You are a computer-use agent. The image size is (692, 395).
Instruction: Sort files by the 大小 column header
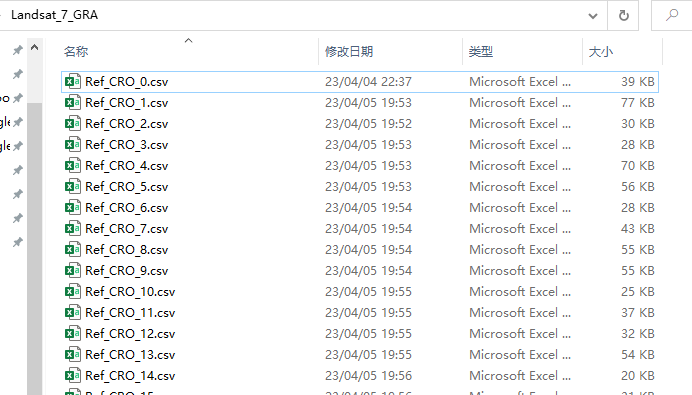601,52
